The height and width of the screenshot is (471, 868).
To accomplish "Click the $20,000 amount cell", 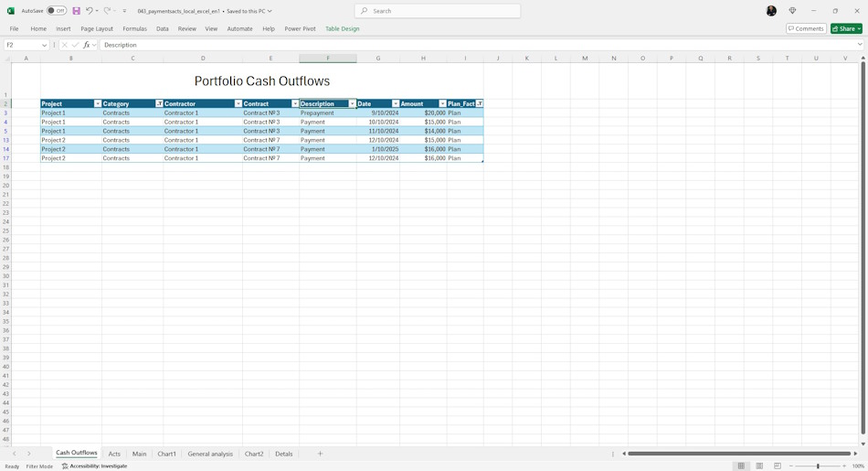I will (x=423, y=113).
